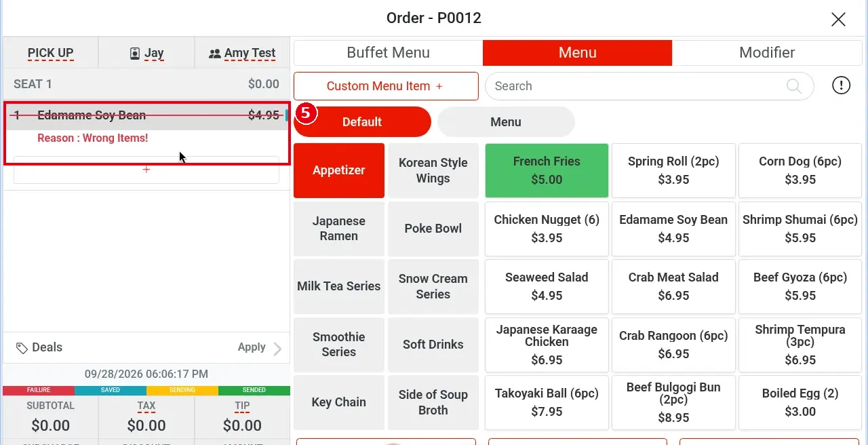
Task: Switch to the Menu pill toggle
Action: point(506,122)
